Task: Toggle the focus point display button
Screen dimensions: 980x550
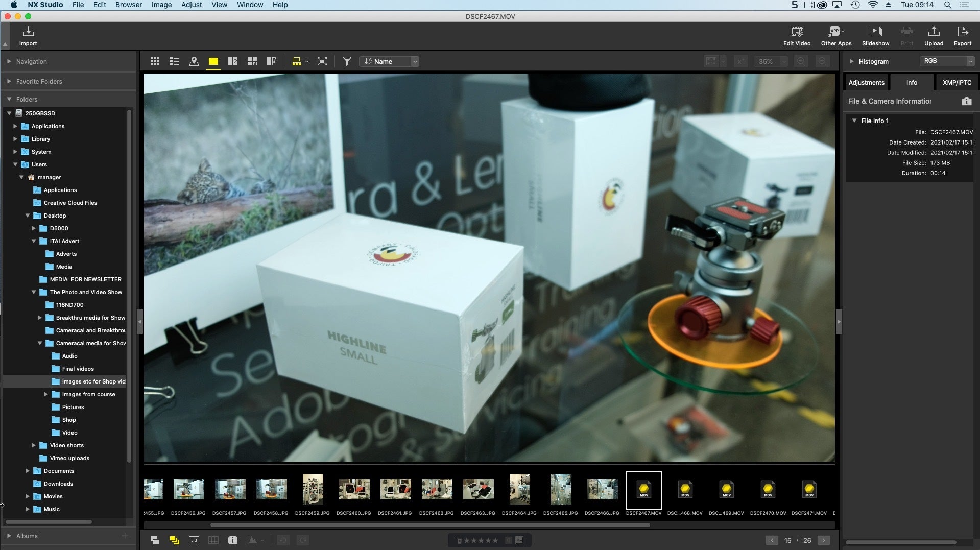Action: pos(194,540)
